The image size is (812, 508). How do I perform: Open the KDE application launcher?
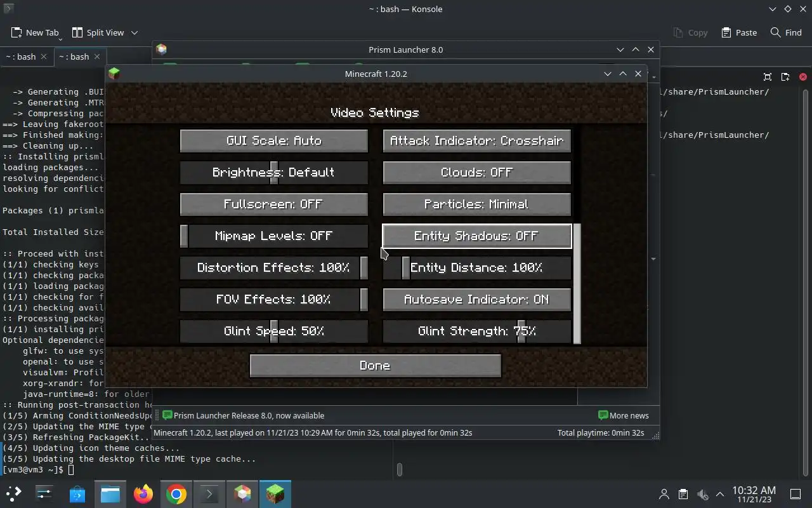coord(14,493)
